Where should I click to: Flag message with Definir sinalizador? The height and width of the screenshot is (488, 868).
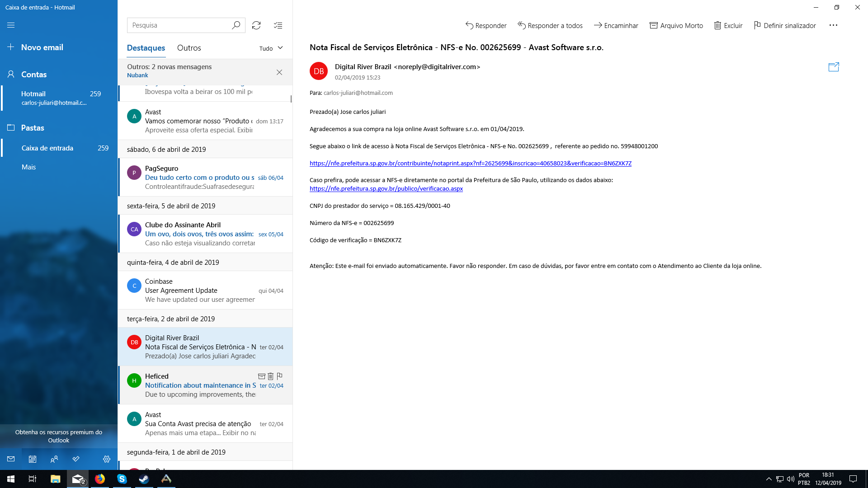785,26
